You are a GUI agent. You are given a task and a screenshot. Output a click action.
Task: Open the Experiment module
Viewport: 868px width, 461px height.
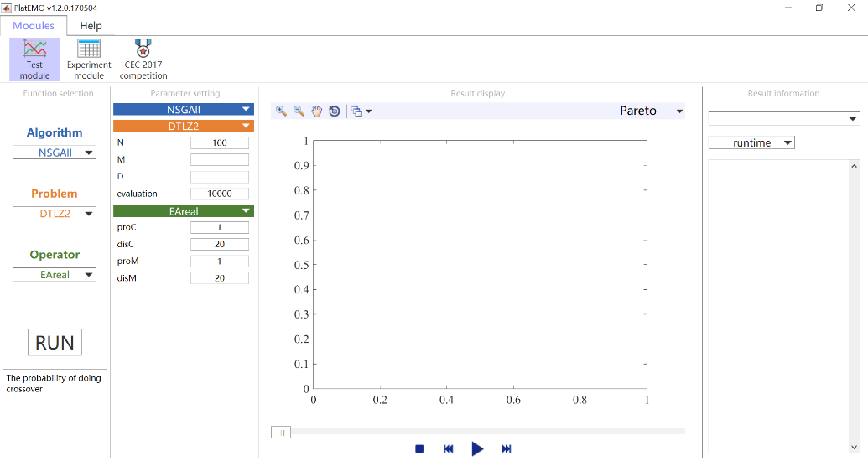(89, 59)
